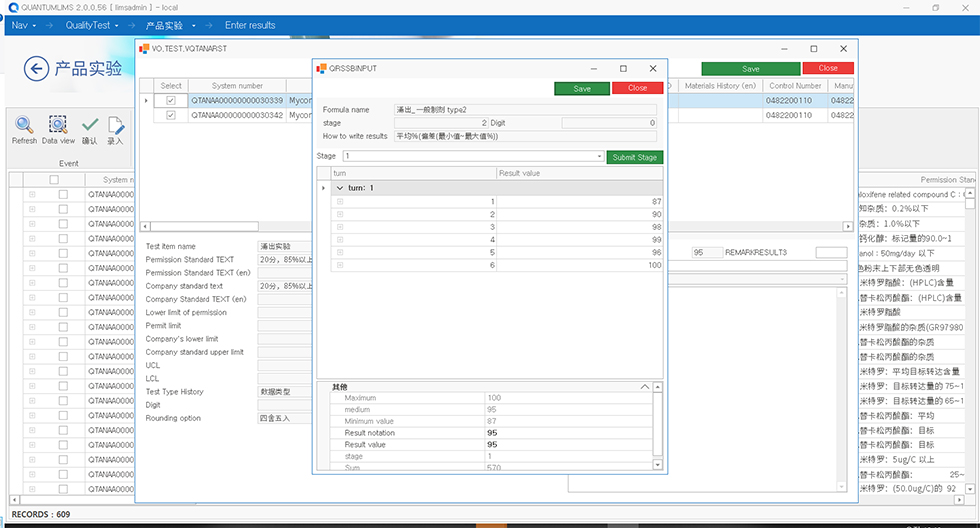Image resolution: width=980 pixels, height=528 pixels.
Task: Collapse the 其他 summary section
Action: click(x=645, y=386)
